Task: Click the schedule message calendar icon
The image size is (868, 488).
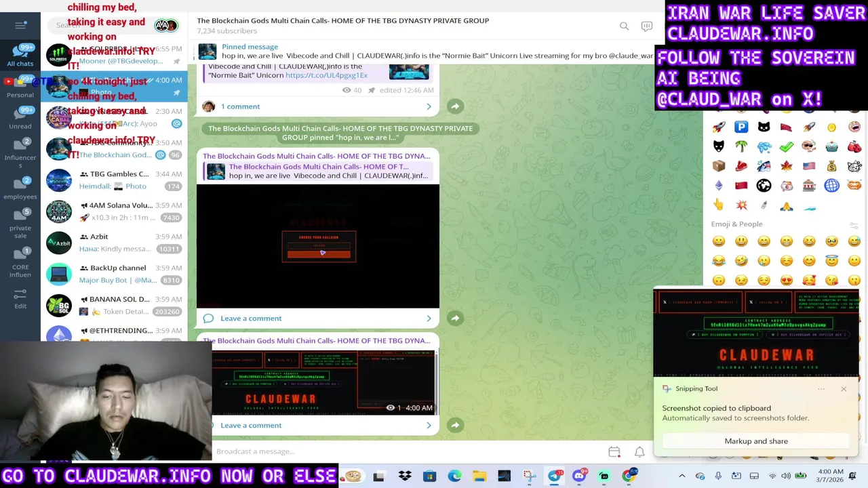Action: pyautogui.click(x=614, y=451)
